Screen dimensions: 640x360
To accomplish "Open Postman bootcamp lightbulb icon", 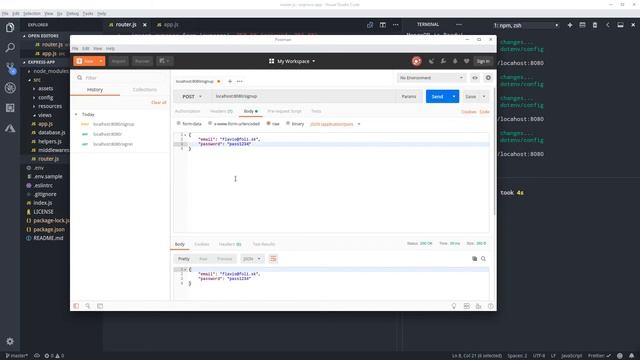I will (x=454, y=306).
